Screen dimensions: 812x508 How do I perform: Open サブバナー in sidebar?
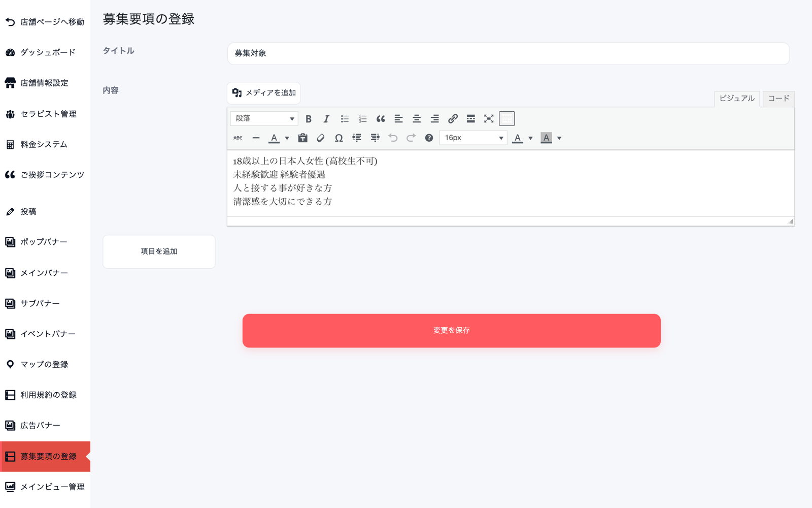pyautogui.click(x=45, y=303)
